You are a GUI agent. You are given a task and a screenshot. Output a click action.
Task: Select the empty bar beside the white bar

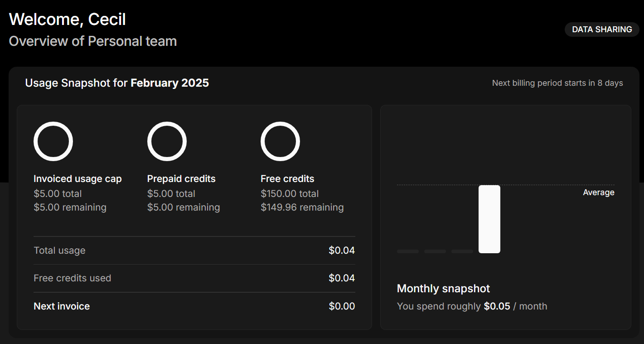462,251
